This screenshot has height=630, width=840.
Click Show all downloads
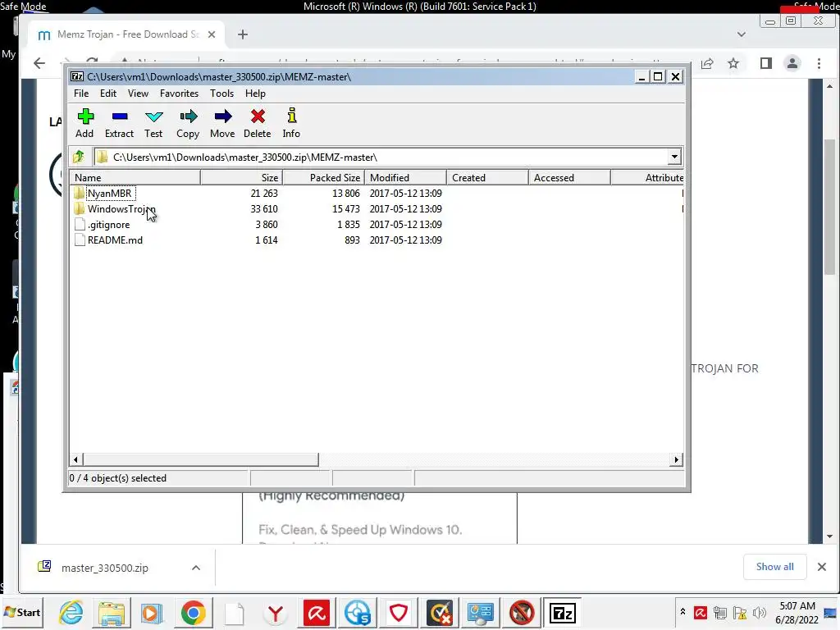coord(775,567)
